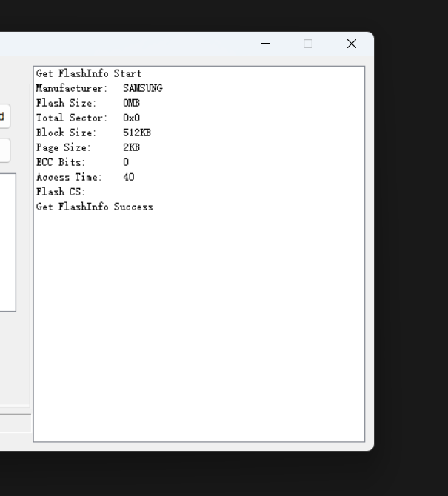Click the 2KB page size value

coord(131,147)
